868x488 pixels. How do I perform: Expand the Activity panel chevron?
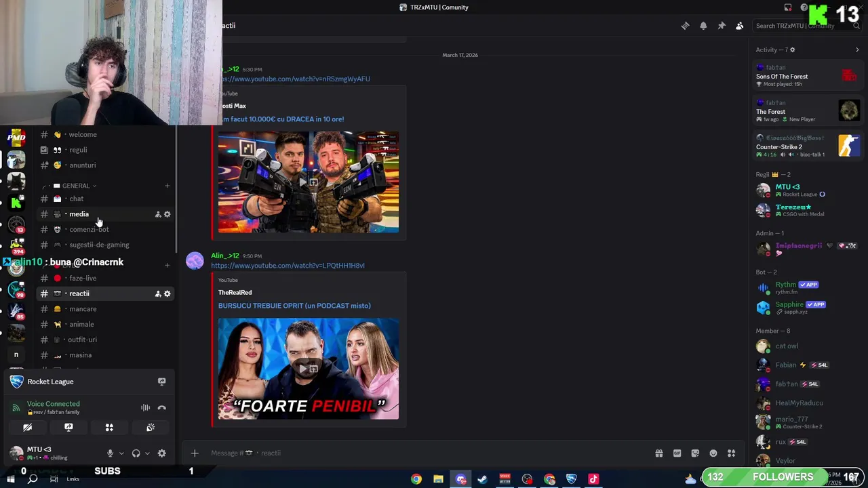point(857,49)
